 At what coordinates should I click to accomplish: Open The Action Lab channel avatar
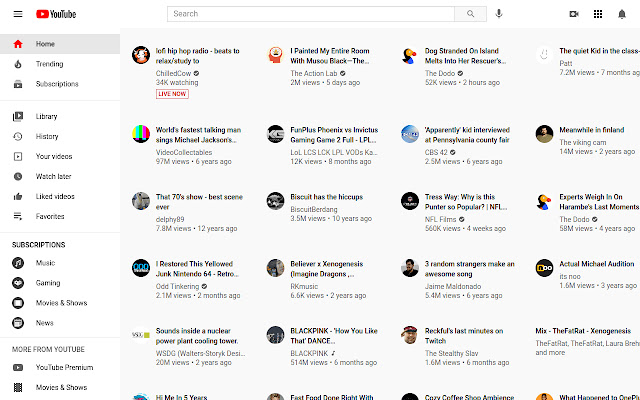pyautogui.click(x=276, y=55)
